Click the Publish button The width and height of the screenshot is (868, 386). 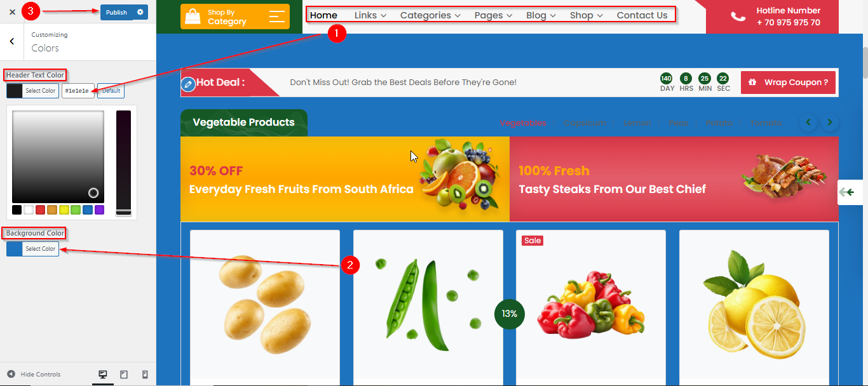(116, 12)
